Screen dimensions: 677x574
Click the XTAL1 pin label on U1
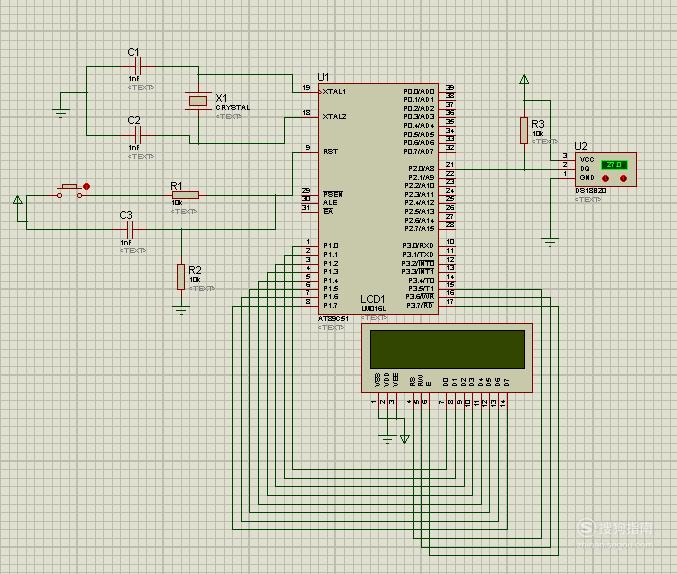pyautogui.click(x=334, y=92)
